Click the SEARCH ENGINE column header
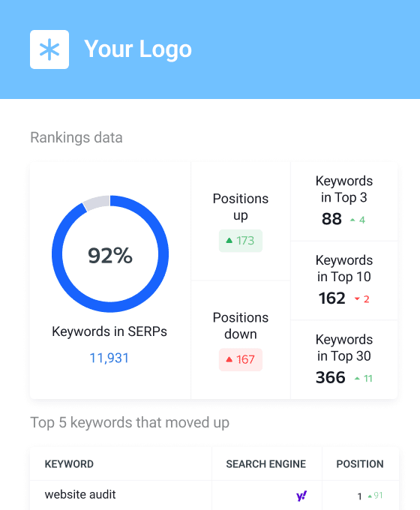Viewport: 420px width, 510px height. (266, 463)
